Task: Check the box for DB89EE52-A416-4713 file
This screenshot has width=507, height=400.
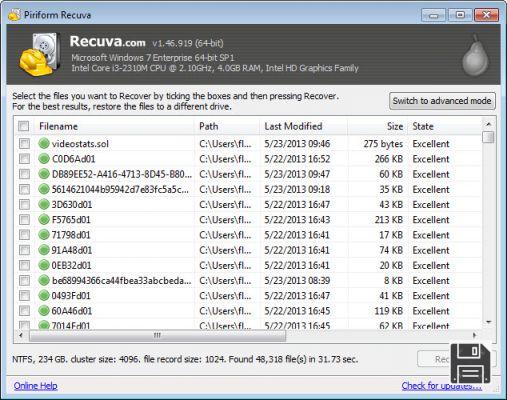Action: point(24,174)
